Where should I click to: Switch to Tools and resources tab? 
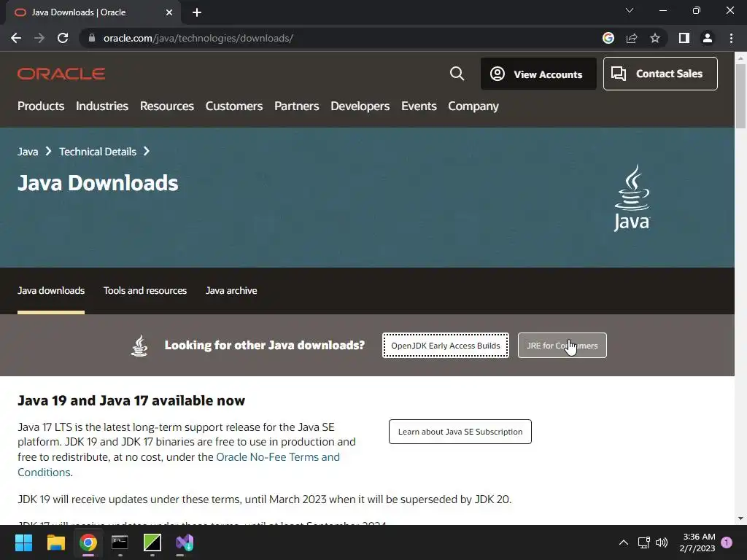145,290
